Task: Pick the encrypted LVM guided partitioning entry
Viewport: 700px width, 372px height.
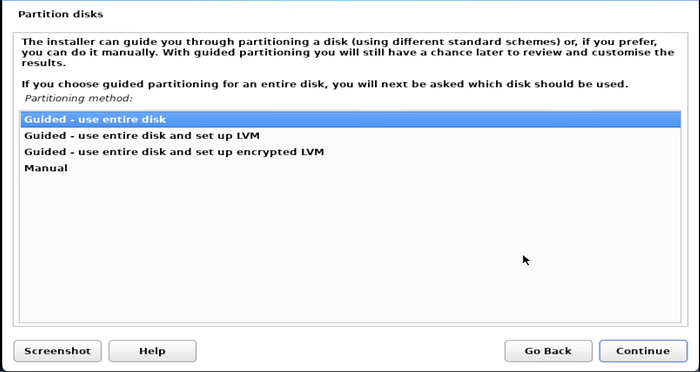Action: pyautogui.click(x=350, y=152)
